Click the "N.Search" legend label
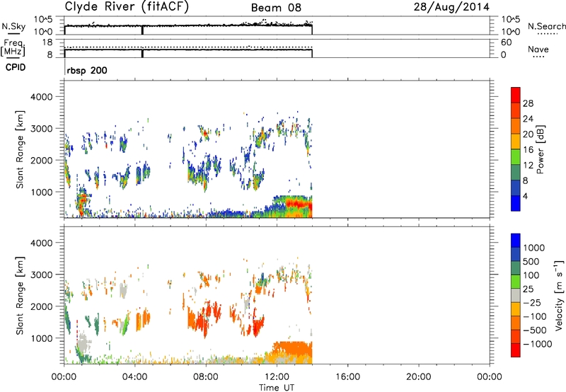The image size is (566, 392). tap(547, 26)
